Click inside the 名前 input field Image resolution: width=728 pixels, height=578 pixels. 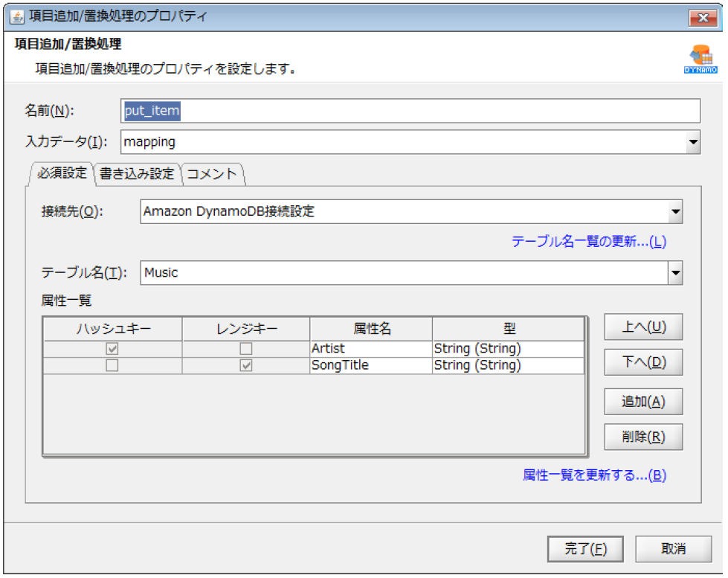click(409, 110)
